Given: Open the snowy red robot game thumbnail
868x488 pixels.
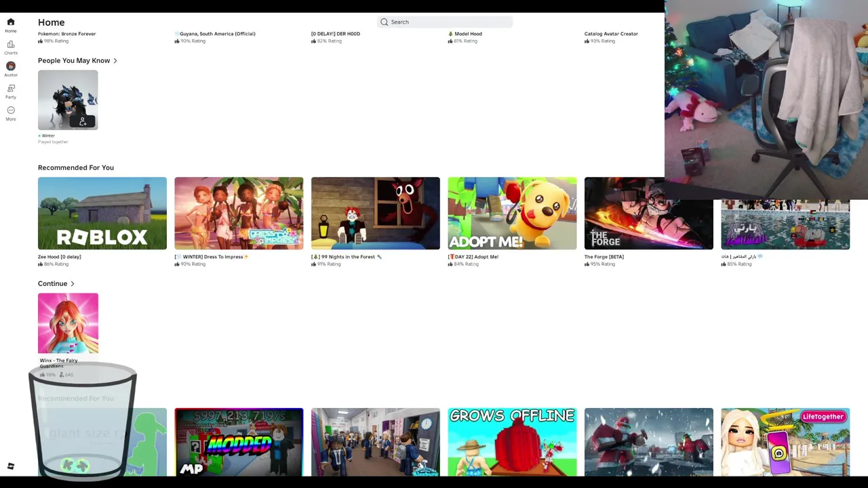Looking at the screenshot, I should click(x=649, y=442).
